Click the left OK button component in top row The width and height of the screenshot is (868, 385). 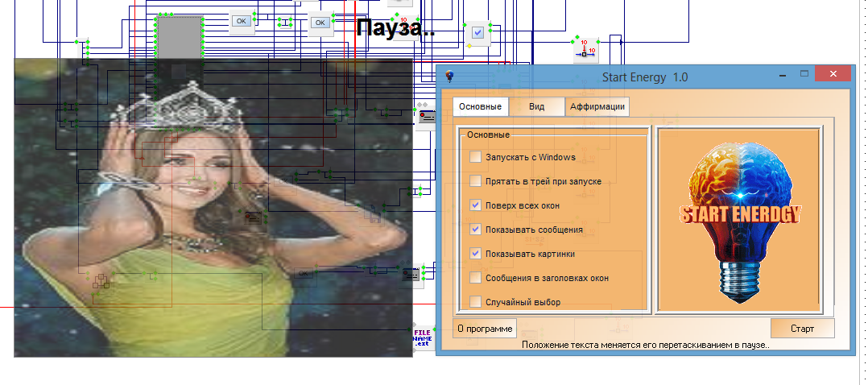coord(242,21)
